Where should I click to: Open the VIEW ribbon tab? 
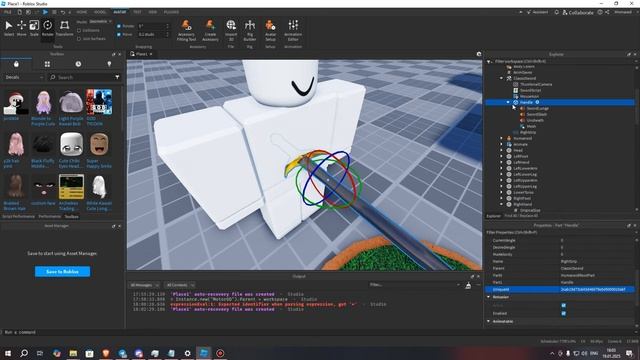[153, 12]
